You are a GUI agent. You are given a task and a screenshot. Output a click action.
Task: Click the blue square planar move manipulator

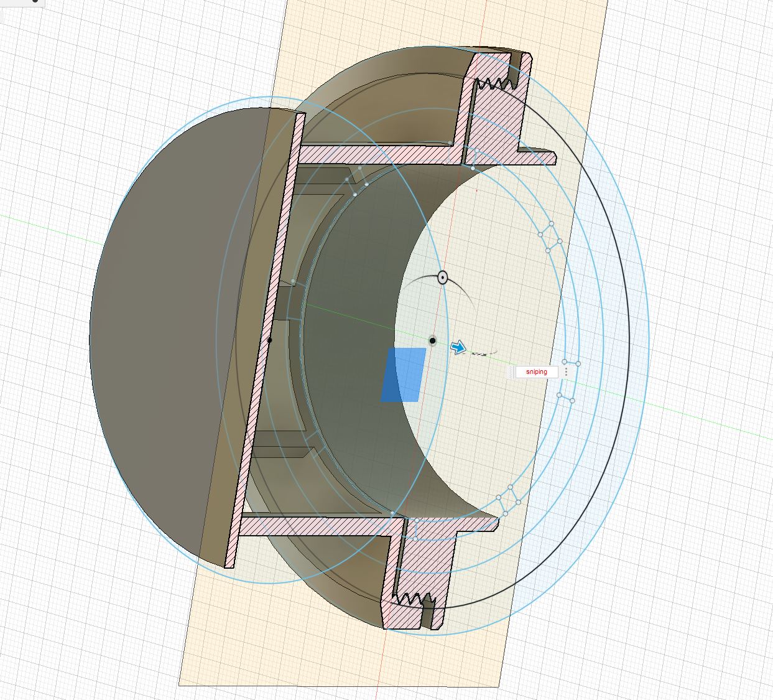[x=403, y=375]
